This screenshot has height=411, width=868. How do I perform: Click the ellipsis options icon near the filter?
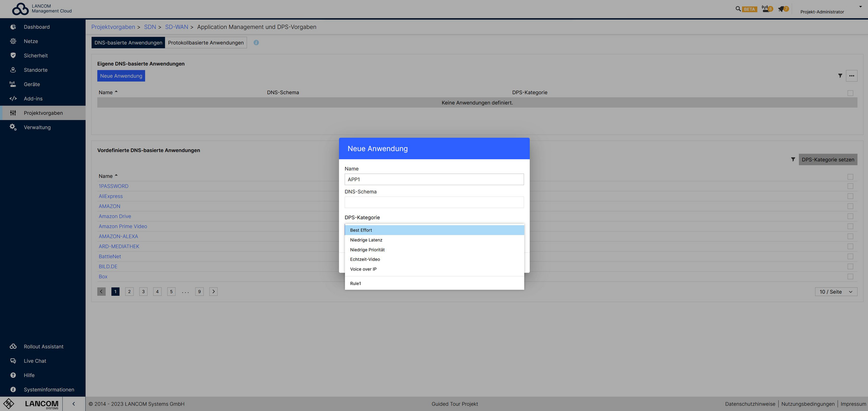[852, 76]
